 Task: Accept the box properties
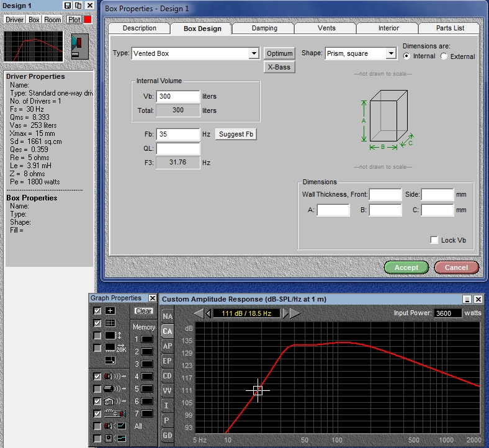[x=406, y=267]
